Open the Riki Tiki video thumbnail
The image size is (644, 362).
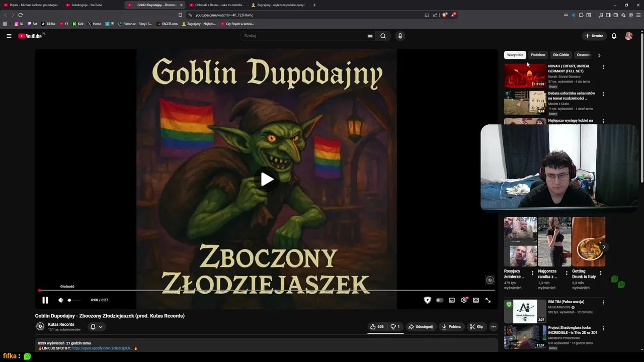[x=525, y=311]
